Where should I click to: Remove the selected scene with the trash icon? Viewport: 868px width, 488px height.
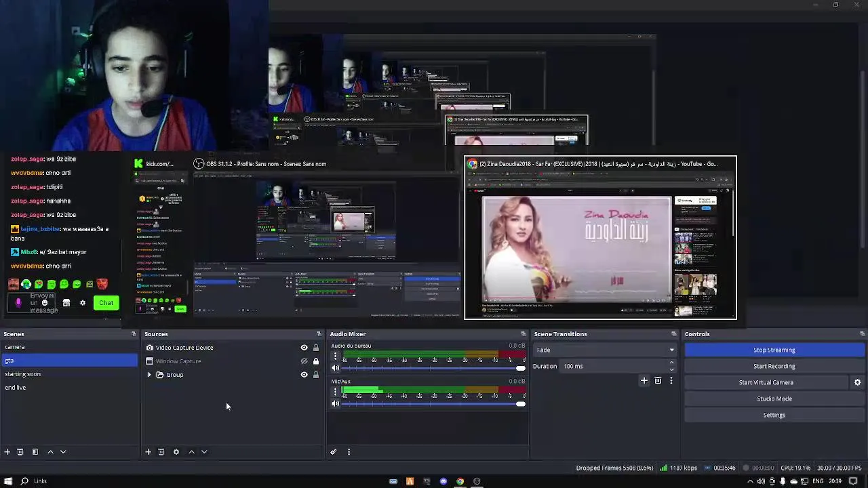pyautogui.click(x=20, y=451)
